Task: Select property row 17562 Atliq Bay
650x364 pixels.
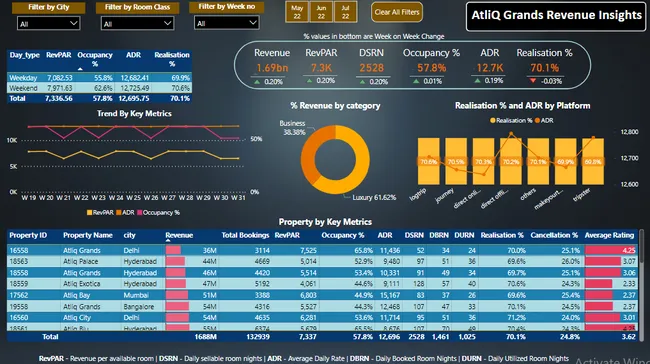Action: (x=322, y=295)
